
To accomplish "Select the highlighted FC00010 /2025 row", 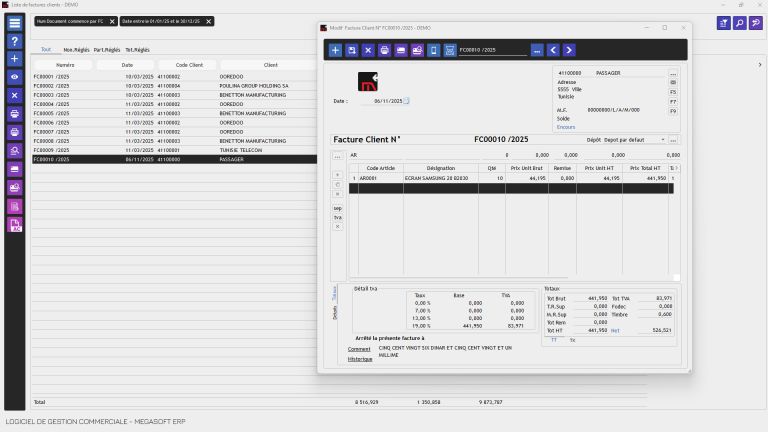I will click(x=174, y=159).
